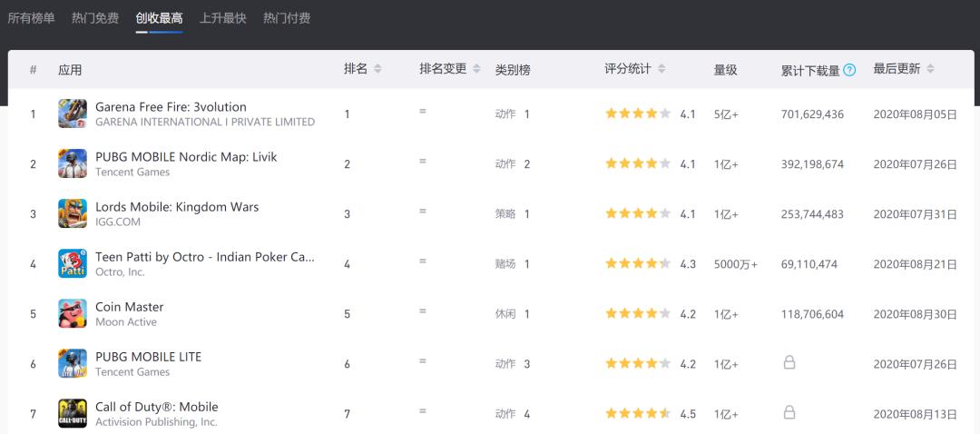This screenshot has width=980, height=434.
Task: Click the Tencent Games publisher under PUBG Nordic Map
Action: 132,173
